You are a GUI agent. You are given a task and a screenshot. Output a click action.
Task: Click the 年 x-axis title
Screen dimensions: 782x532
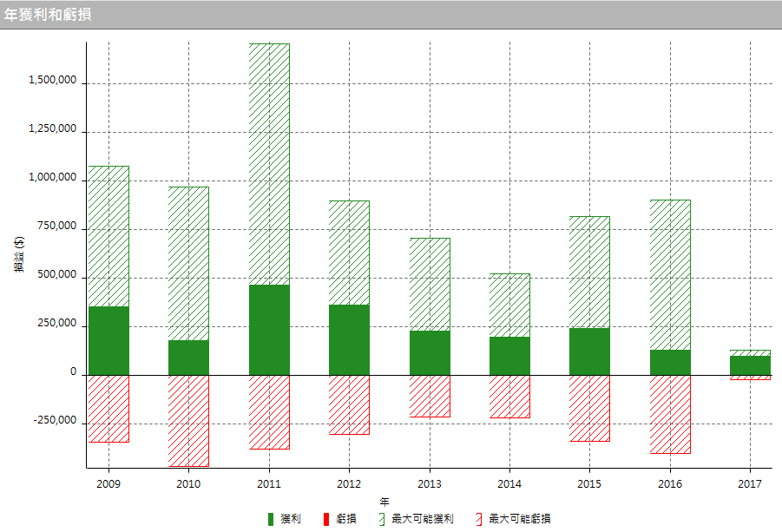[384, 502]
